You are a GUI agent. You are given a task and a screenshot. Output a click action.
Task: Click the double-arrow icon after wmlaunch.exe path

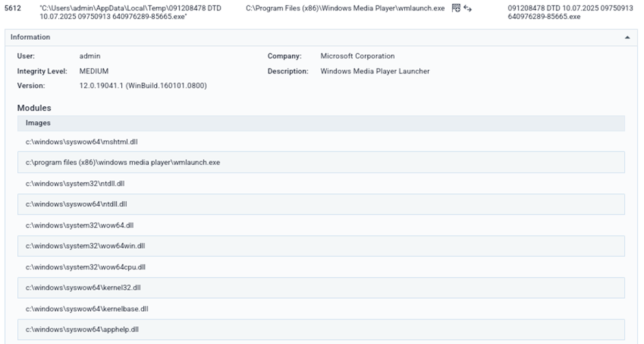(467, 8)
